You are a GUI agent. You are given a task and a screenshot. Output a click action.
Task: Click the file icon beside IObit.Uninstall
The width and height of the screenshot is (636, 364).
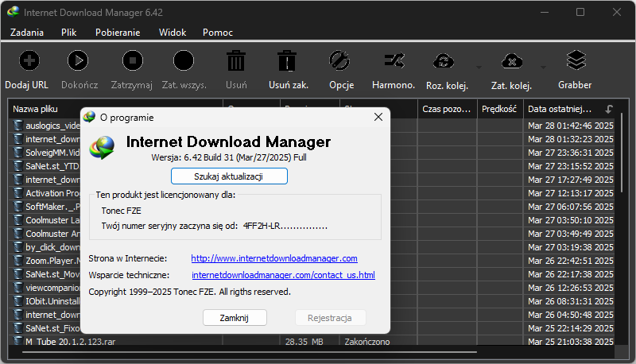pyautogui.click(x=17, y=301)
